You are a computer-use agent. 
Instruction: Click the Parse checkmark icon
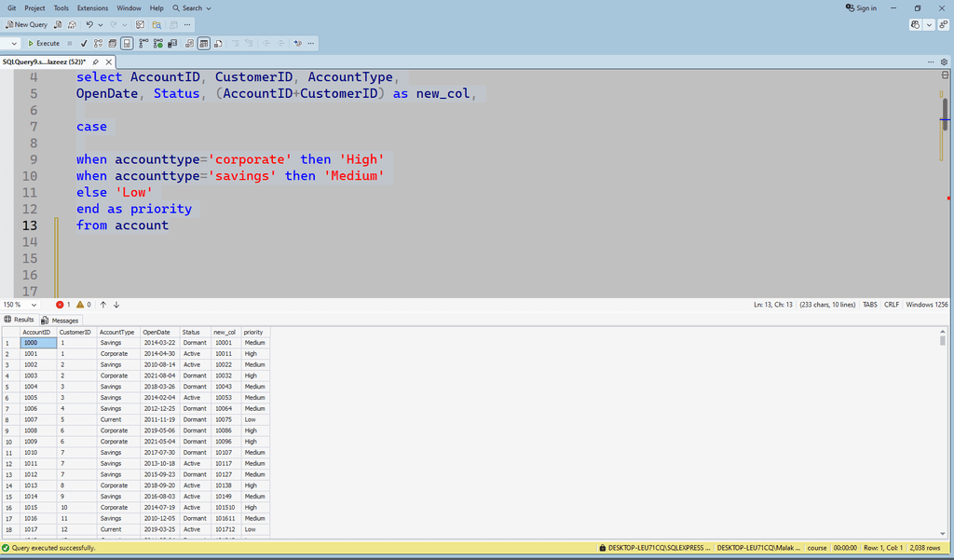(84, 43)
